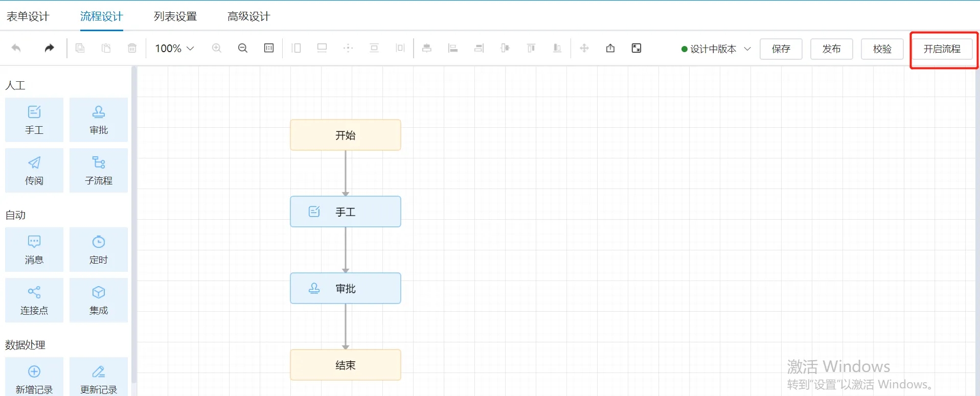Select the 消息 message node tool
This screenshot has height=396, width=980.
click(34, 249)
